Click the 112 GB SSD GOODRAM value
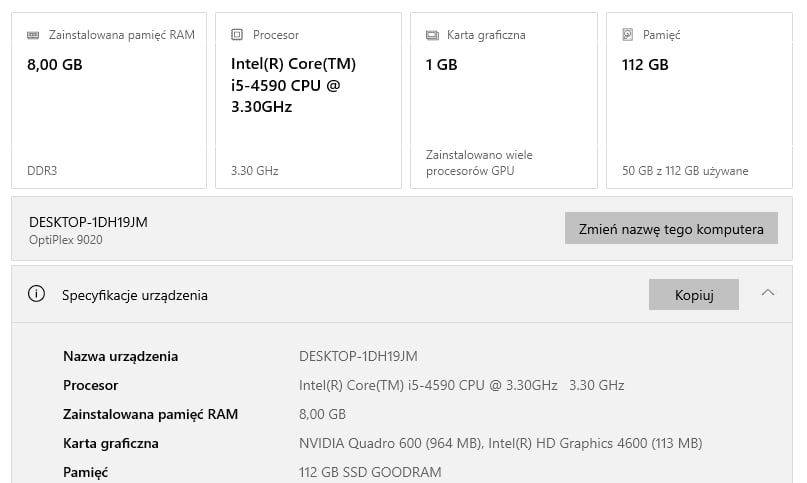Image resolution: width=807 pixels, height=483 pixels. 370,472
